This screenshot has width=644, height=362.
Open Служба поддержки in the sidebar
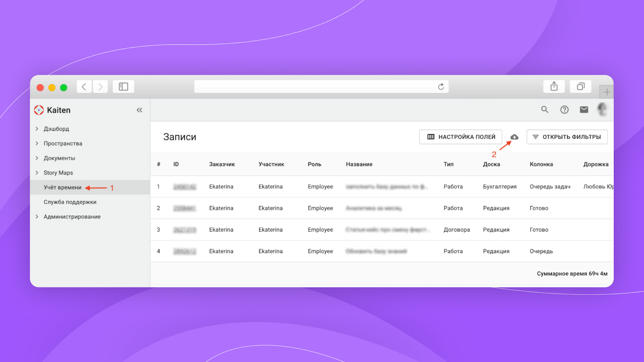(70, 202)
